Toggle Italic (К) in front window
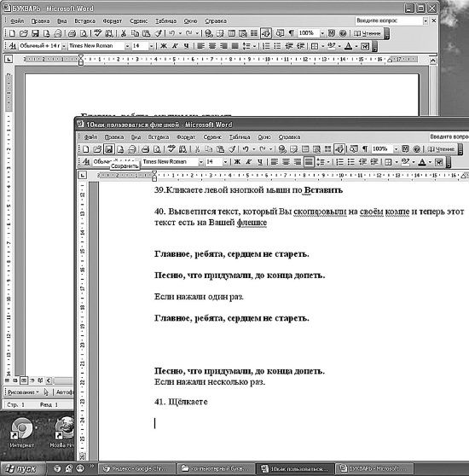The width and height of the screenshot is (469, 476). [249, 162]
